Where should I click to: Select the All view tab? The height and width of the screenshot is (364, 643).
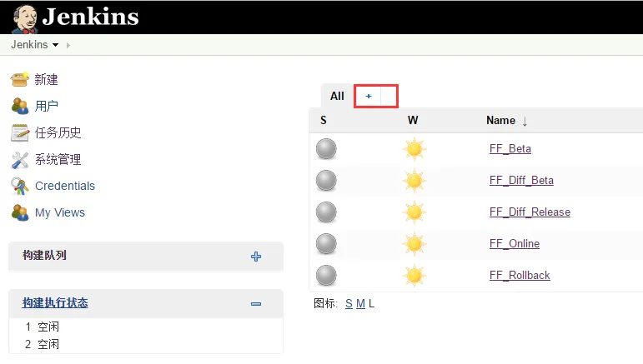337,97
